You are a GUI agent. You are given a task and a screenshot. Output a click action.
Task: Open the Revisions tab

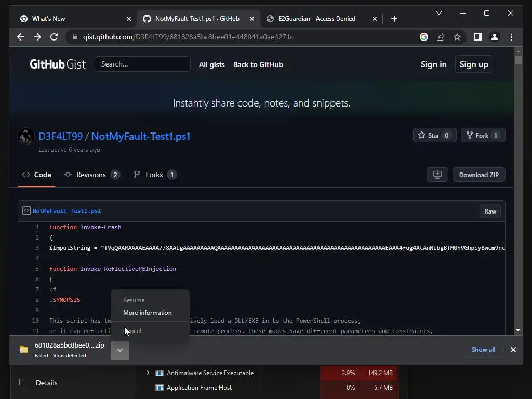(91, 175)
